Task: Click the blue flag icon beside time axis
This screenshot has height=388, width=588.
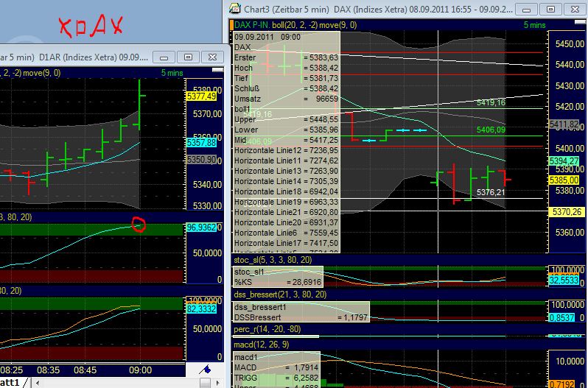Action: coord(205,370)
